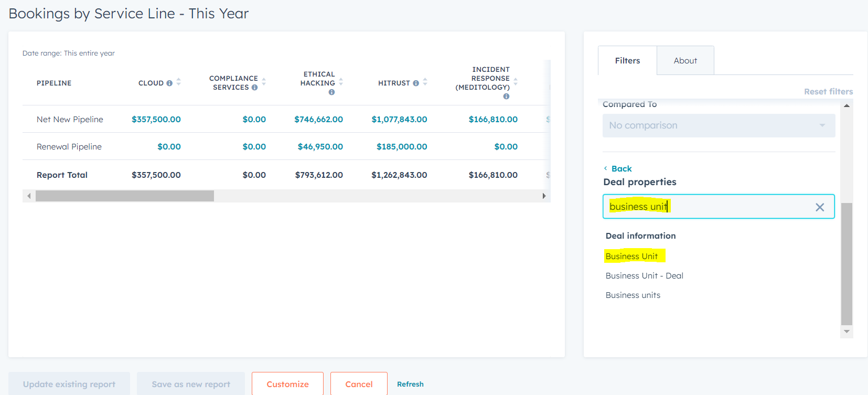Click the Compliance Services info icon
Image resolution: width=868 pixels, height=395 pixels.
[254, 88]
